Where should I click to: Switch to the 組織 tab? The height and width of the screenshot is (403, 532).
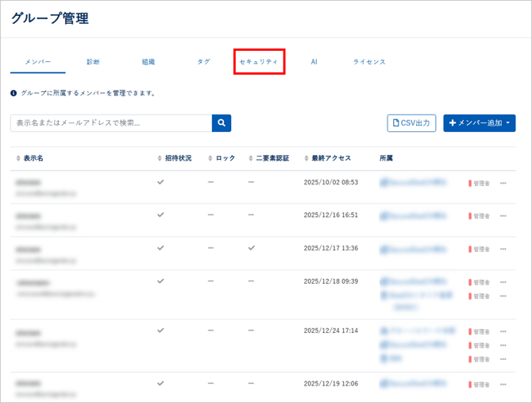pos(148,62)
